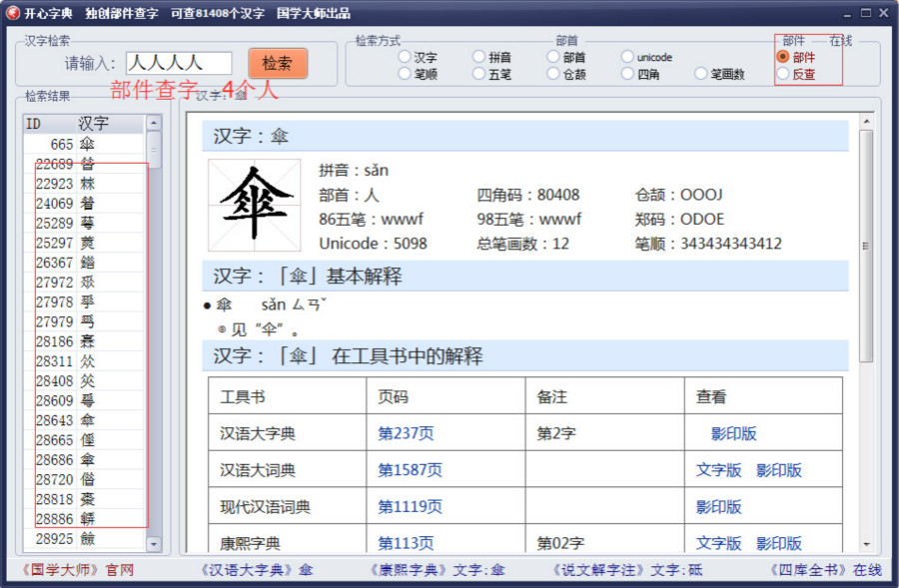Click the 开心字典 app icon in title bar
Image resolution: width=899 pixels, height=588 pixels.
click(x=13, y=13)
